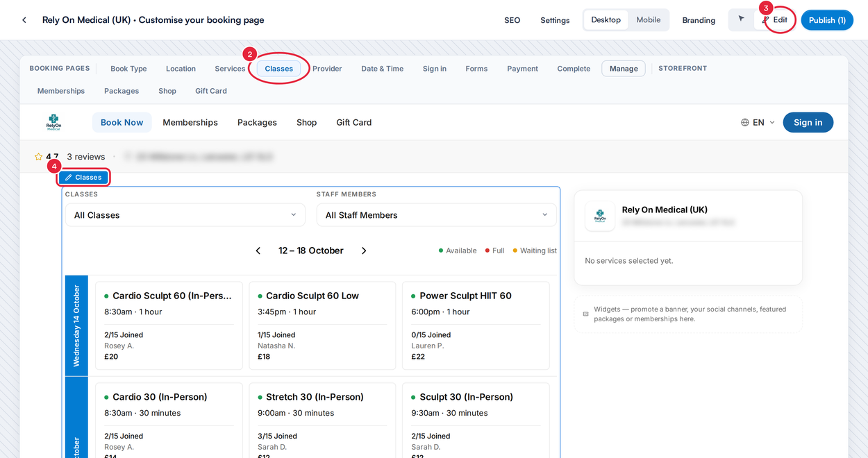The height and width of the screenshot is (458, 868).
Task: Go to next week with right chevron
Action: [364, 251]
